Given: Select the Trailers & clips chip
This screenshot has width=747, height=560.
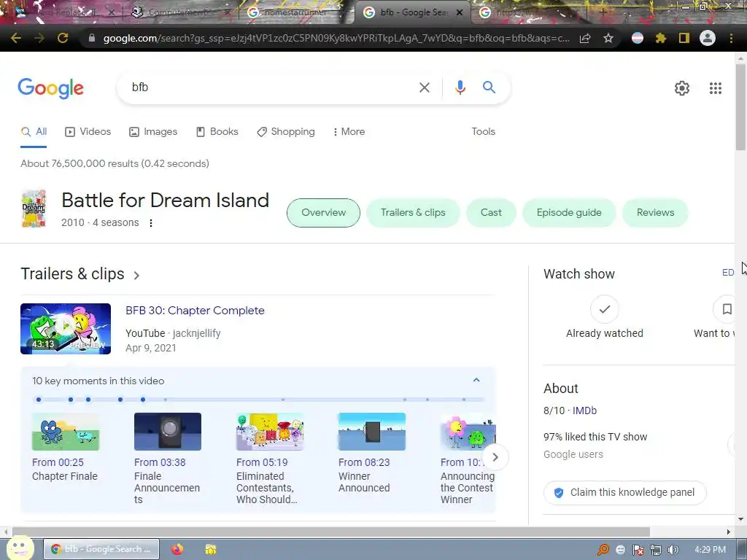Looking at the screenshot, I should 413,212.
